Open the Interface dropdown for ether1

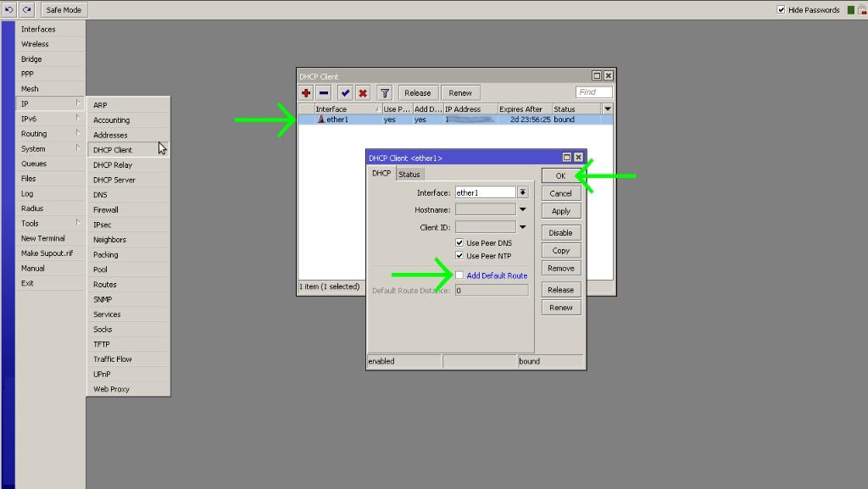tap(523, 192)
